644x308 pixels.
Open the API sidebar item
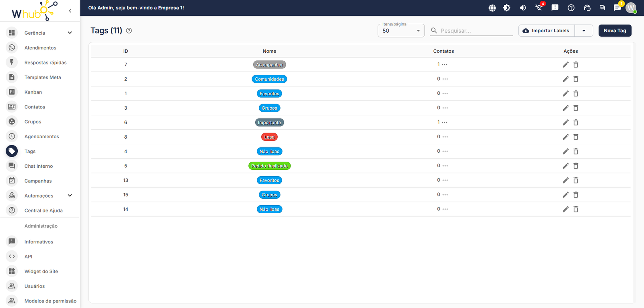click(40, 256)
